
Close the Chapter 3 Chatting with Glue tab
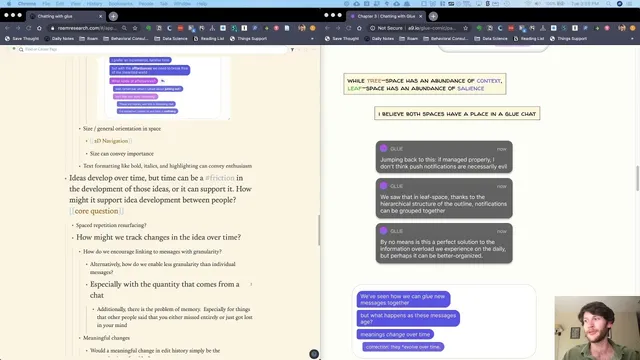click(420, 16)
